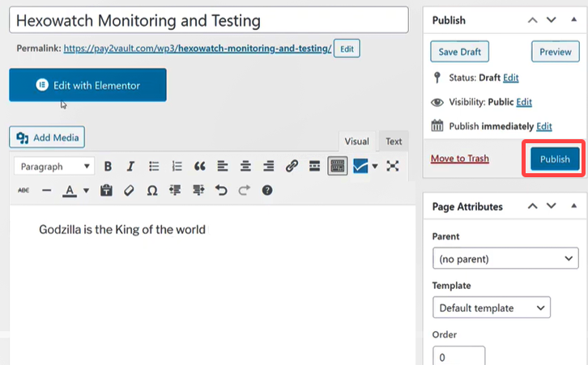Move Publish panel down
This screenshot has height=365, width=588.
[552, 20]
